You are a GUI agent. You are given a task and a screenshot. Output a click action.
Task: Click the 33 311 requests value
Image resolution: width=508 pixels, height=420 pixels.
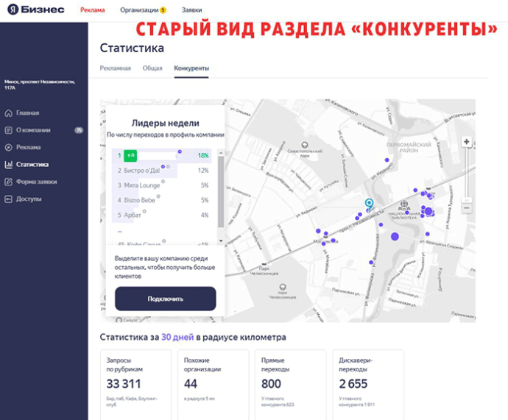124,384
